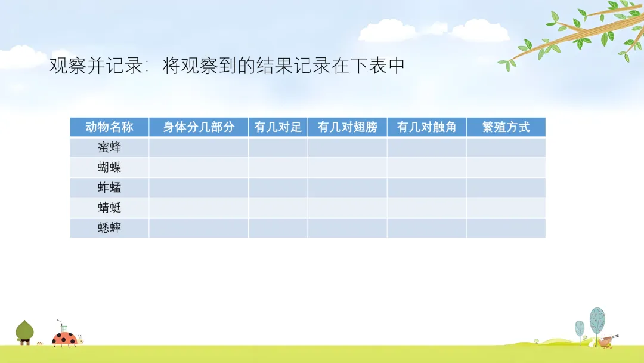Click the empty 身体分几部分 cell for 蜜蜂
The image size is (644, 363).
pyautogui.click(x=199, y=147)
